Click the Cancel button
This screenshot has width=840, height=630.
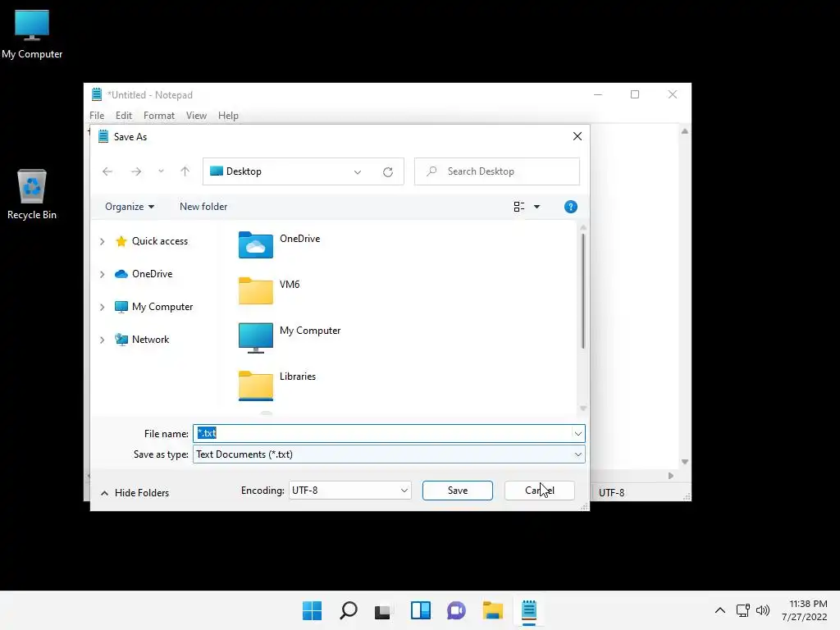540,491
